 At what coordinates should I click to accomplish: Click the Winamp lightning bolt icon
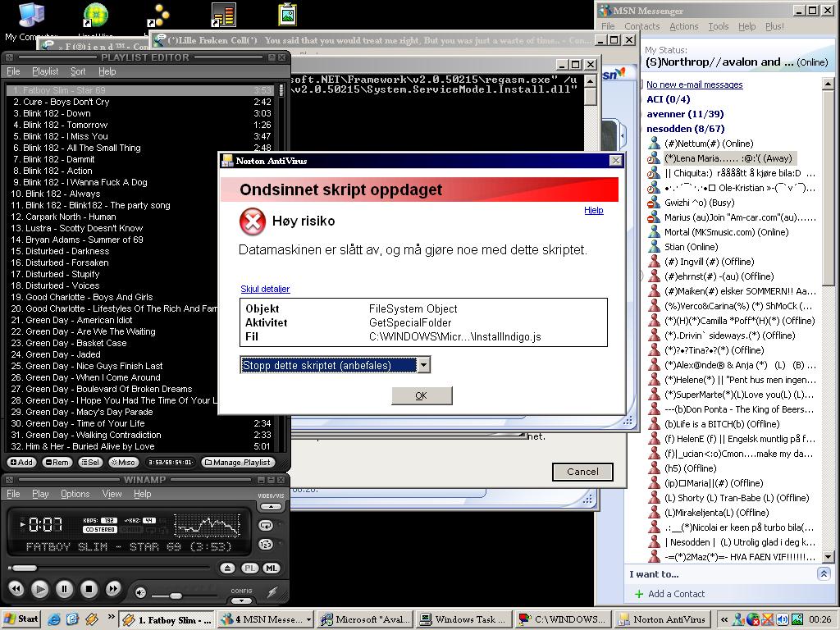click(272, 592)
